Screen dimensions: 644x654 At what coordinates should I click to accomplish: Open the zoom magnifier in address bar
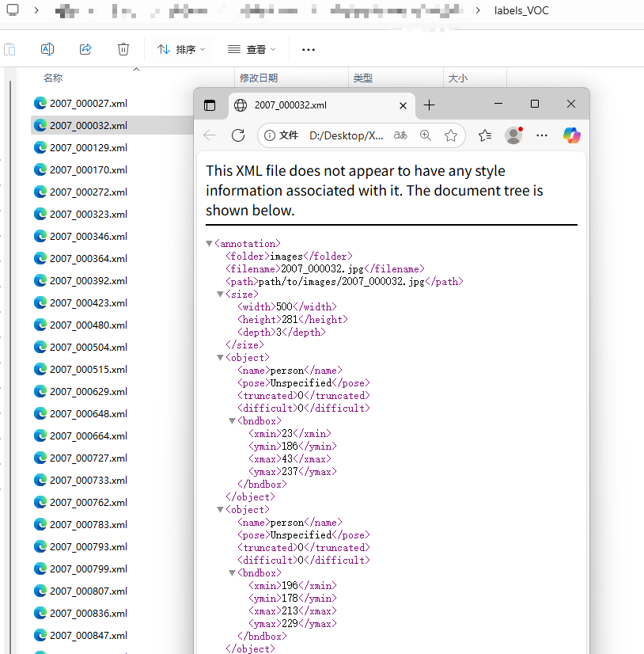[426, 135]
